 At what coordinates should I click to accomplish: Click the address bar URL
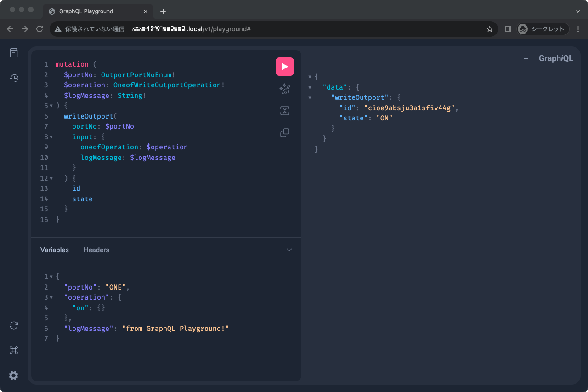point(191,29)
